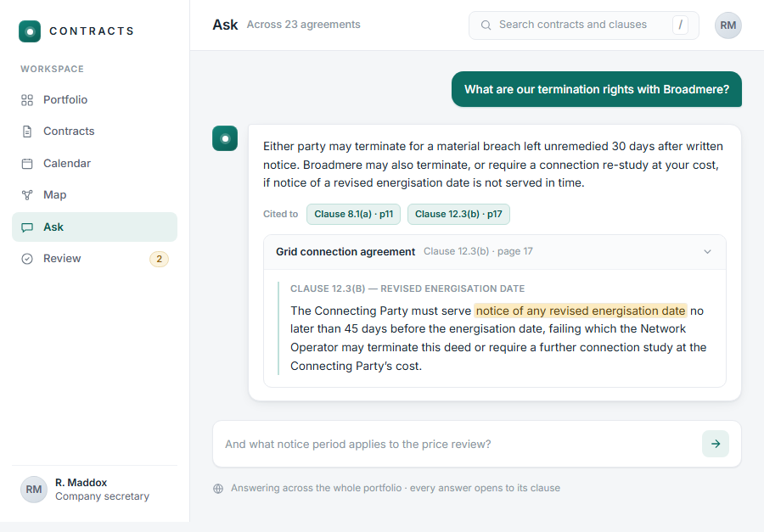
Task: Open citation Clause 12.3(b) · p17
Action: pyautogui.click(x=458, y=215)
